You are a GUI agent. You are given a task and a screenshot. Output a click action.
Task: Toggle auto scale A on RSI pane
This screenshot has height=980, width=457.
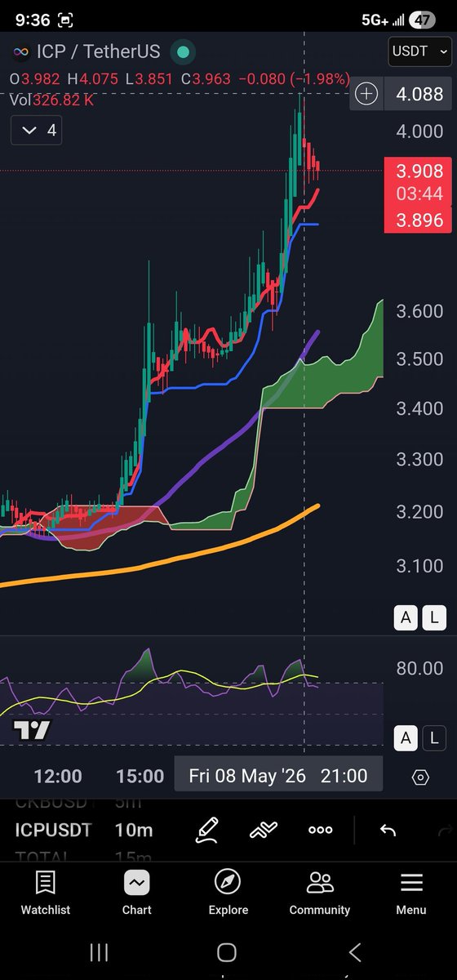pyautogui.click(x=406, y=738)
